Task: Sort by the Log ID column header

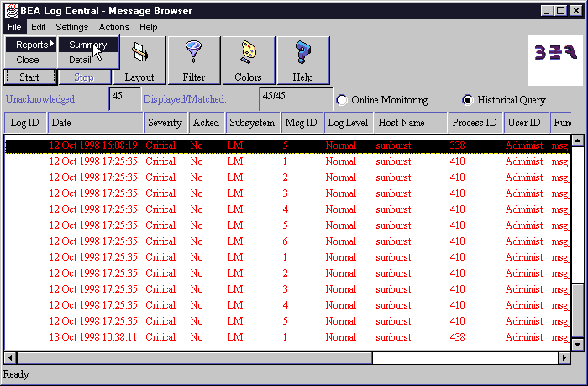Action: pyautogui.click(x=25, y=123)
